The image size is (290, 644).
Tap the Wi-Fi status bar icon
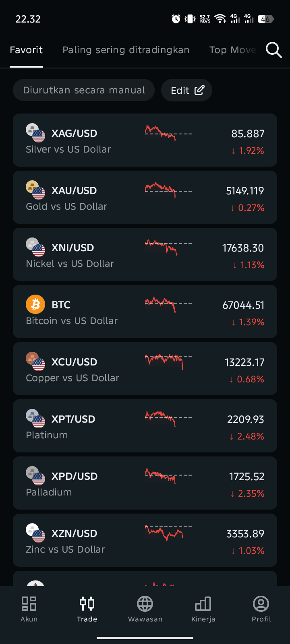220,19
